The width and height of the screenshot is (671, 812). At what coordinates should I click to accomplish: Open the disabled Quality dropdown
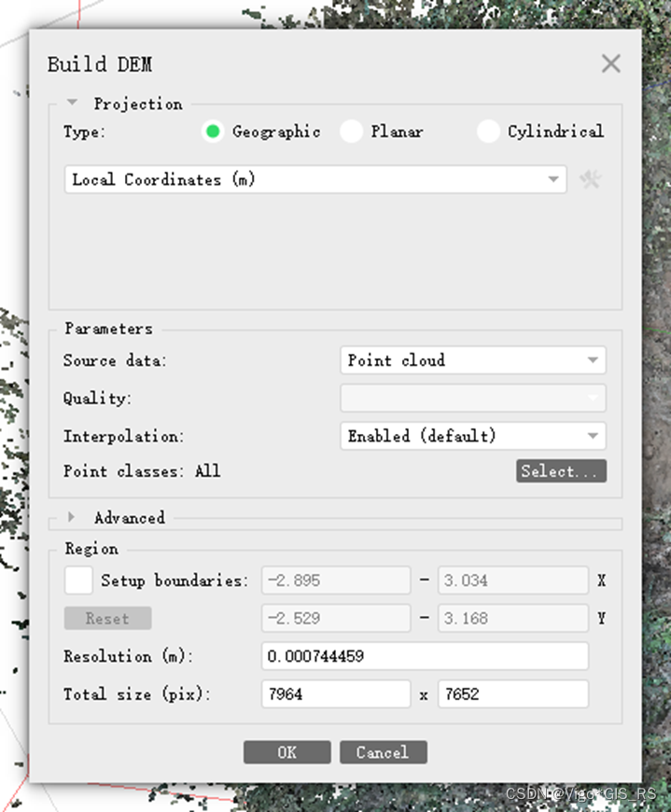coord(473,398)
